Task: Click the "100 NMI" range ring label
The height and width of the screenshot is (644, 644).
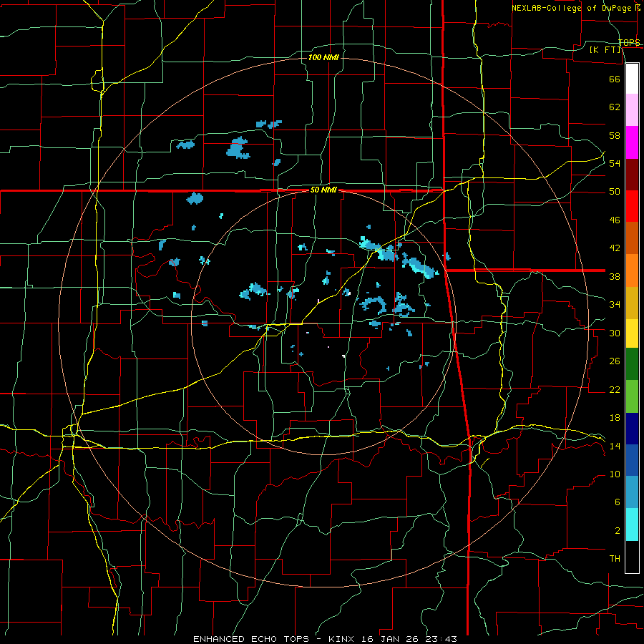Action: (323, 57)
